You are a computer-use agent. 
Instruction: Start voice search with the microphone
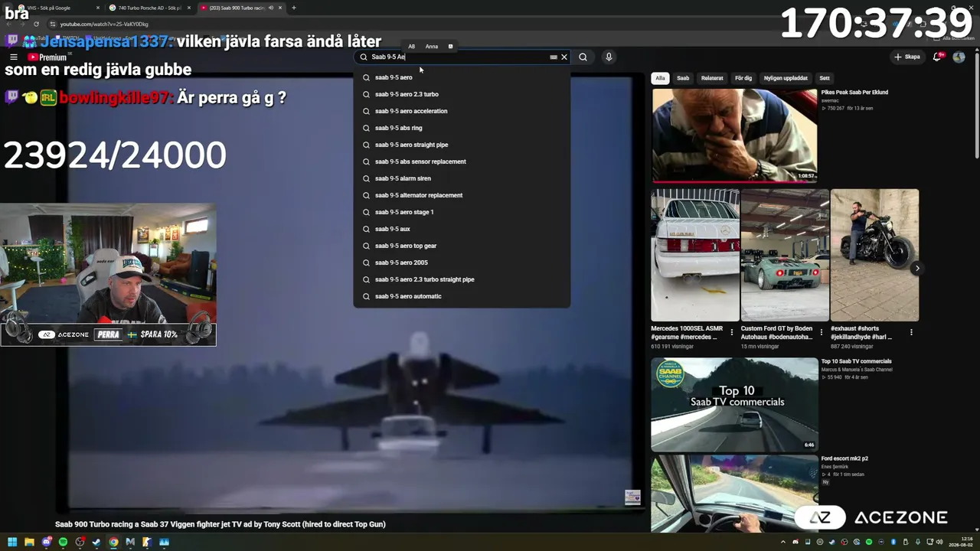pyautogui.click(x=609, y=57)
